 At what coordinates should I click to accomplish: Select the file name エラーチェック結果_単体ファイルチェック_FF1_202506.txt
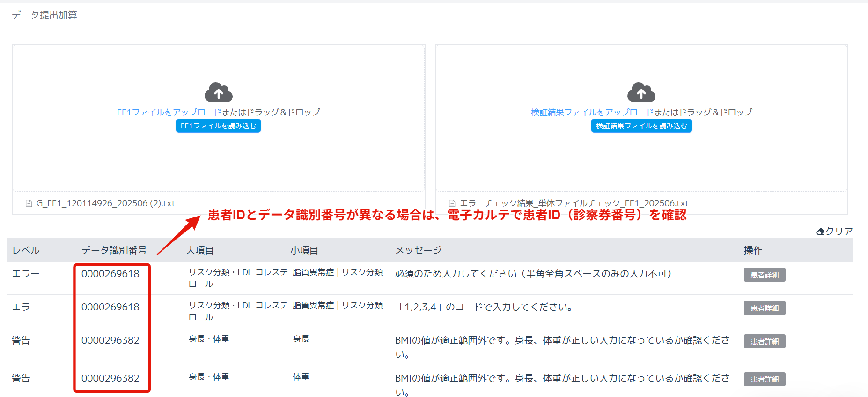pos(574,203)
